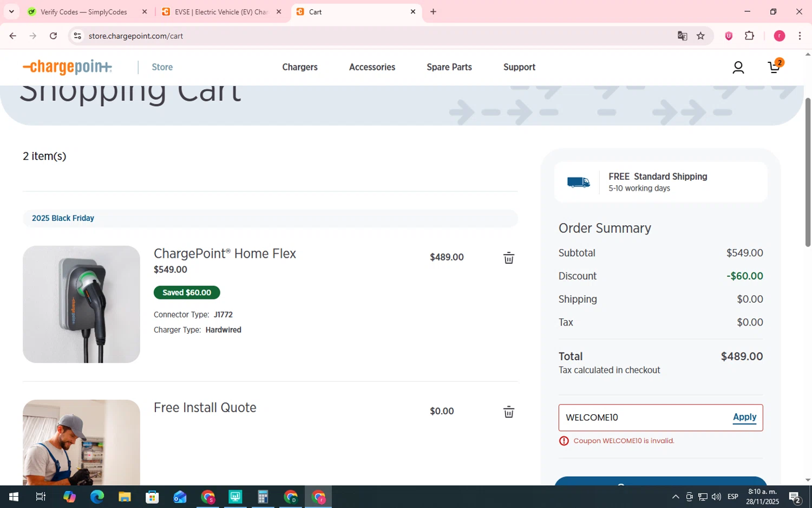
Task: Open File Explorer from taskbar
Action: pyautogui.click(x=125, y=497)
